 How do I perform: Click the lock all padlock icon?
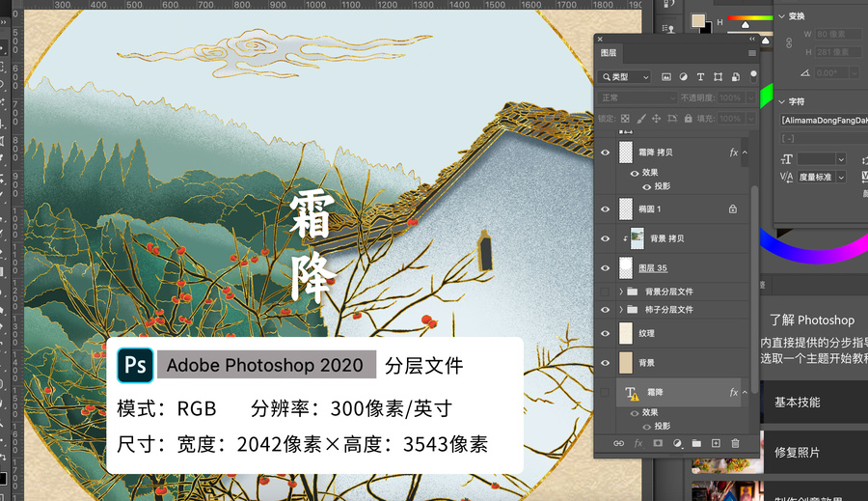688,119
